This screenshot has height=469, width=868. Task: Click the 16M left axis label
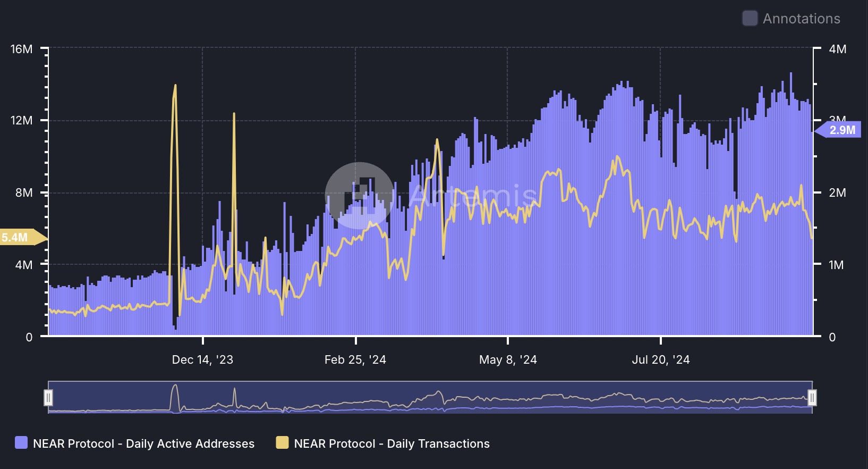tap(21, 49)
